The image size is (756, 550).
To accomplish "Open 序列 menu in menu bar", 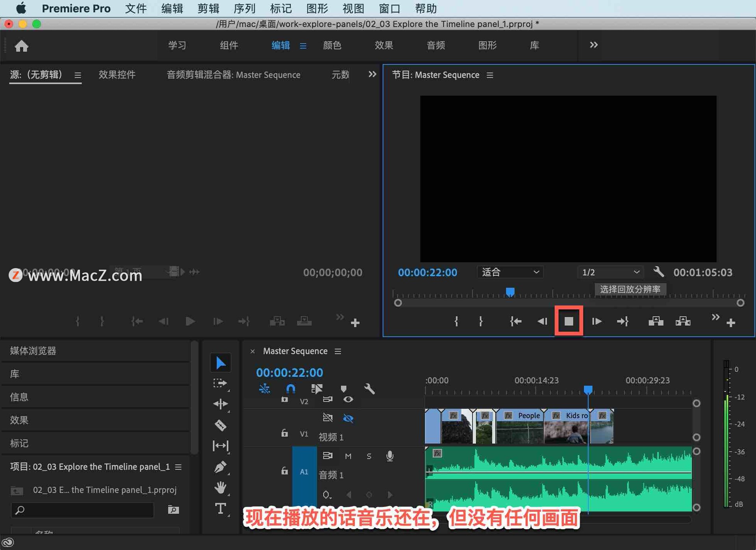I will [x=245, y=8].
